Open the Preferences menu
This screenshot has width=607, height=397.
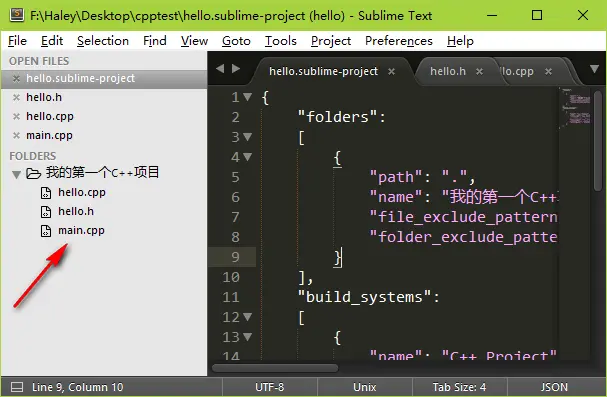click(x=398, y=41)
